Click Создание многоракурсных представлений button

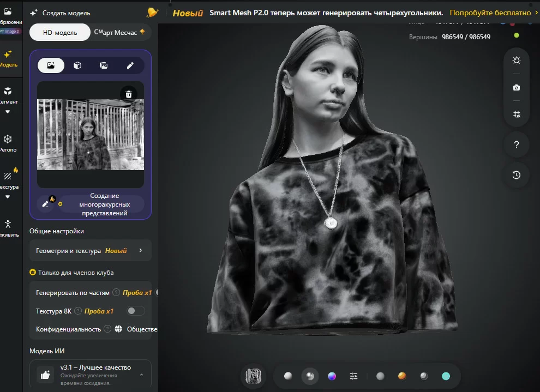pyautogui.click(x=104, y=204)
